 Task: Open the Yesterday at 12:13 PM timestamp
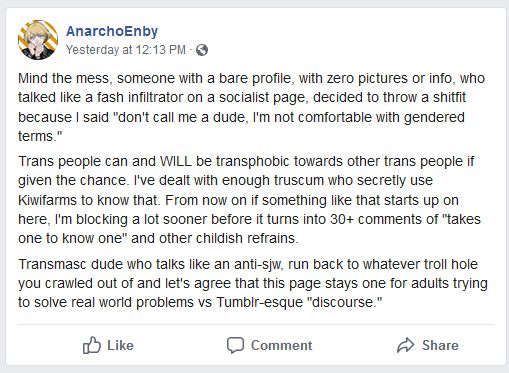126,50
